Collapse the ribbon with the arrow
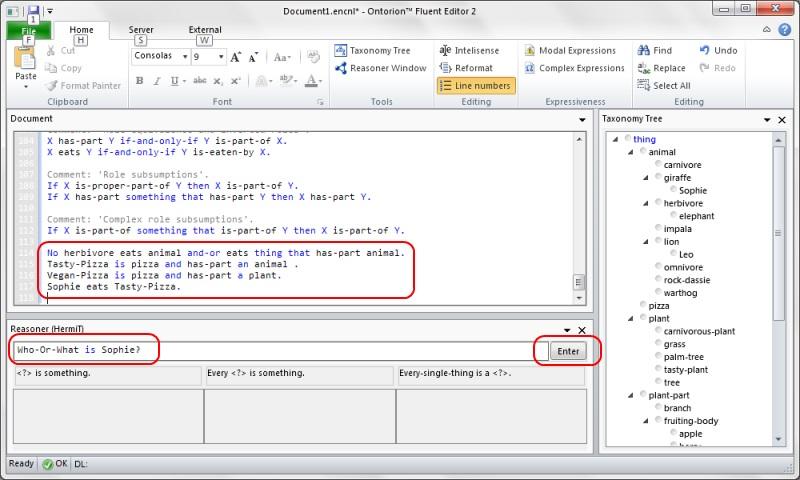800x480 pixels. coord(766,30)
